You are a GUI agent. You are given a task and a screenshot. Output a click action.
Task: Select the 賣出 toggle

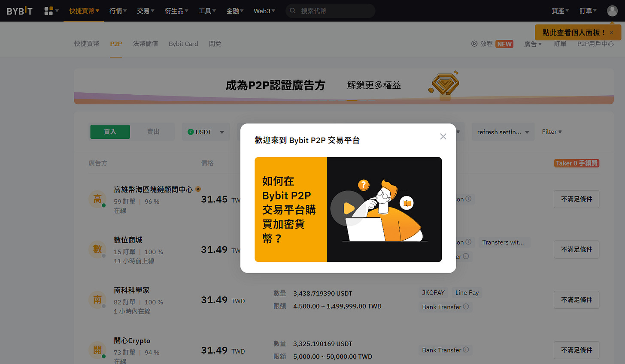(x=153, y=132)
